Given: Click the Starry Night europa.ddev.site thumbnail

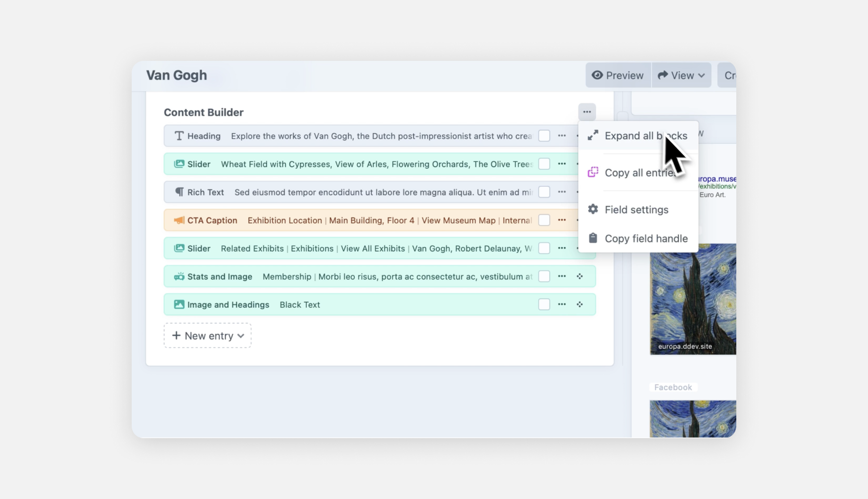Looking at the screenshot, I should [693, 299].
